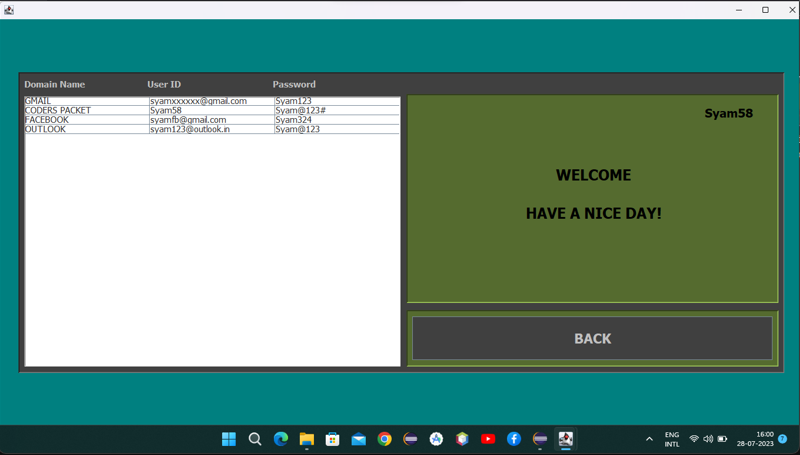This screenshot has width=800, height=455.
Task: Open Facebook from taskbar
Action: coord(514,439)
